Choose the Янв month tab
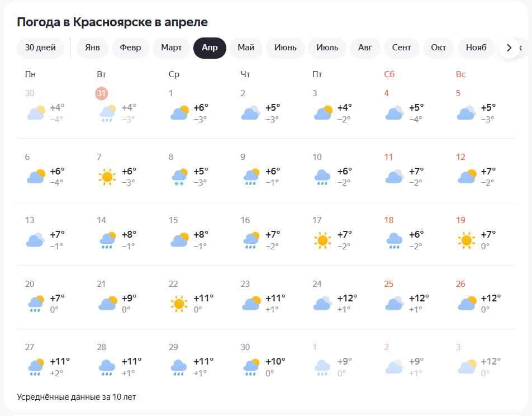The image size is (532, 416). 92,48
